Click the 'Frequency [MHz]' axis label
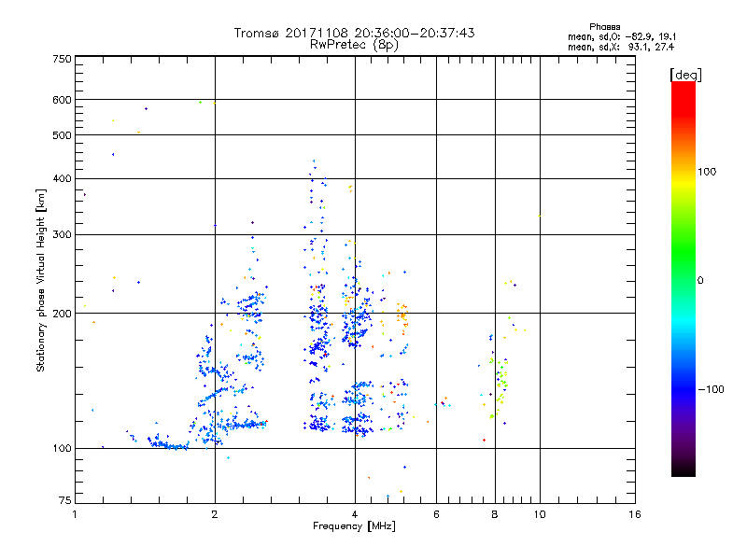The width and height of the screenshot is (747, 560). tap(354, 526)
